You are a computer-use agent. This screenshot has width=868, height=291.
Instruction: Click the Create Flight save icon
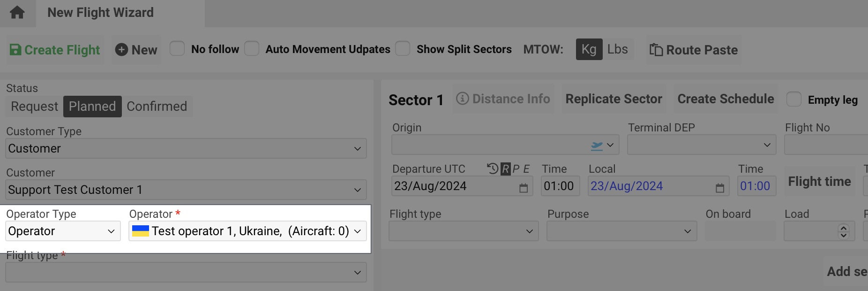[15, 50]
